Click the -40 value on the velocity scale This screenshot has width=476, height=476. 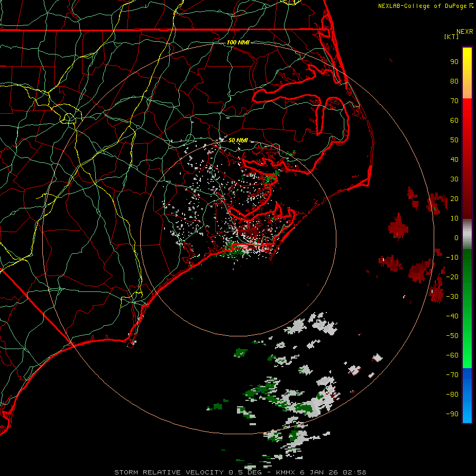coord(452,316)
